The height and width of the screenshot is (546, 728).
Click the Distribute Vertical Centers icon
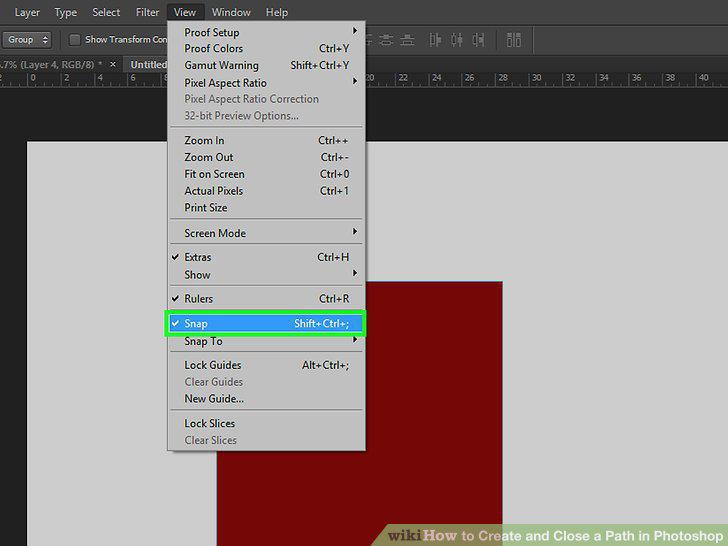(386, 40)
